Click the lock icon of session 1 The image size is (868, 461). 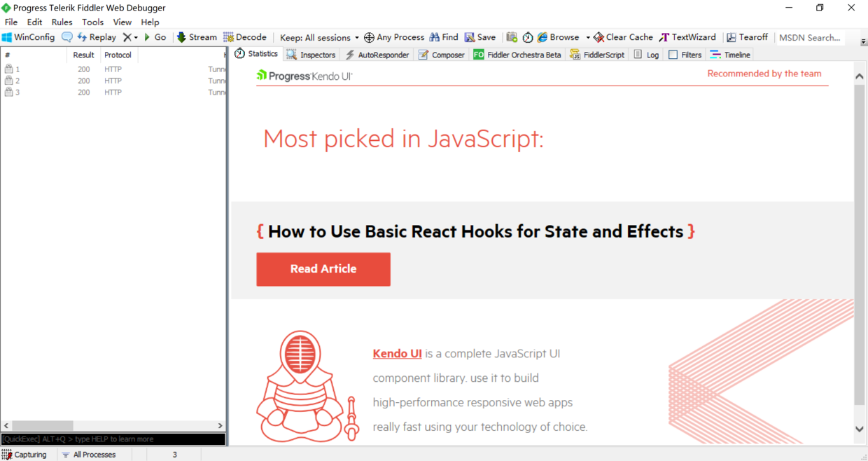(9, 69)
